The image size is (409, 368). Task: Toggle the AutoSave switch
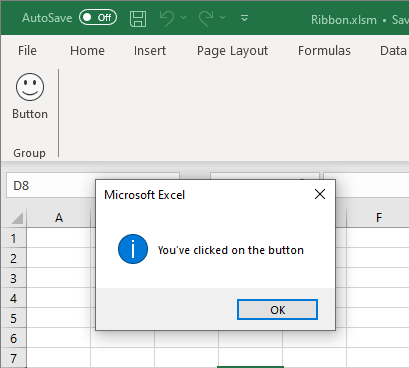(98, 17)
